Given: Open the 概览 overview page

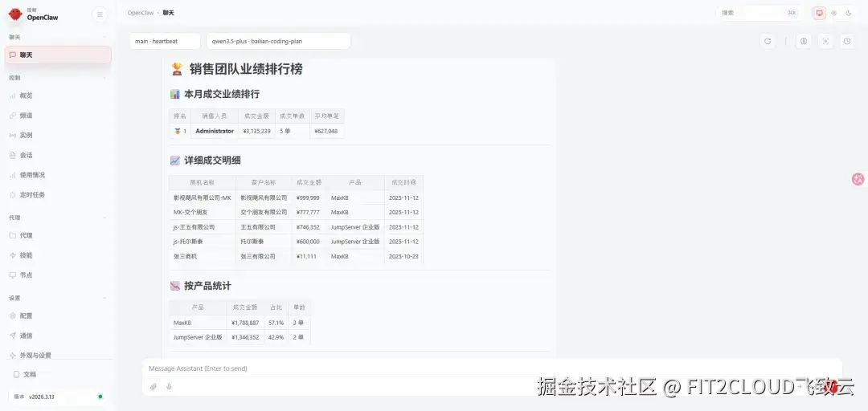Looking at the screenshot, I should [58, 96].
